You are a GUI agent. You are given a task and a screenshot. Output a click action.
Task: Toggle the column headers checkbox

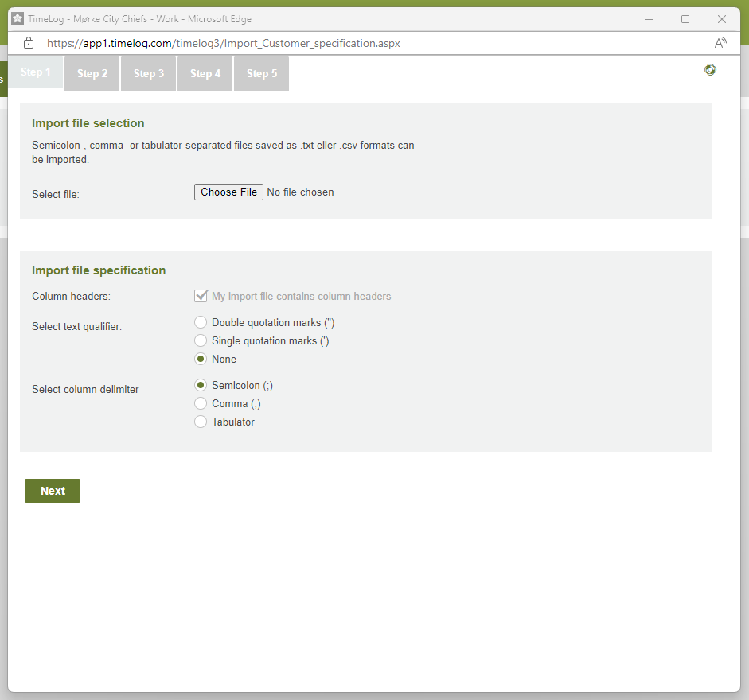tap(201, 297)
